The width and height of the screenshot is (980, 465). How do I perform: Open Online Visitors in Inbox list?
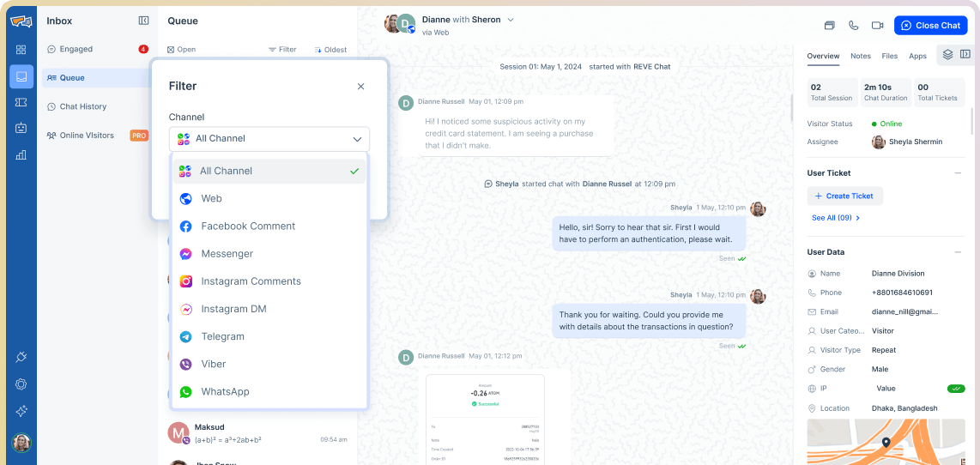95,136
